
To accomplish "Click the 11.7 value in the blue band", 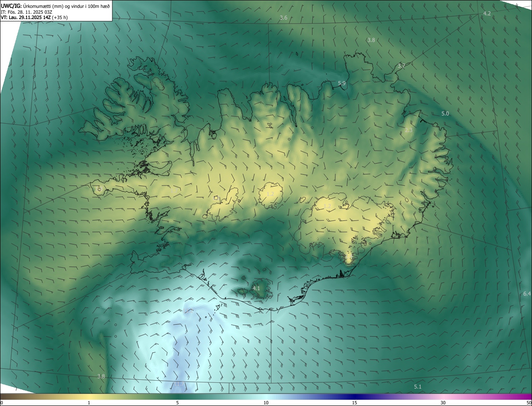I will [178, 384].
